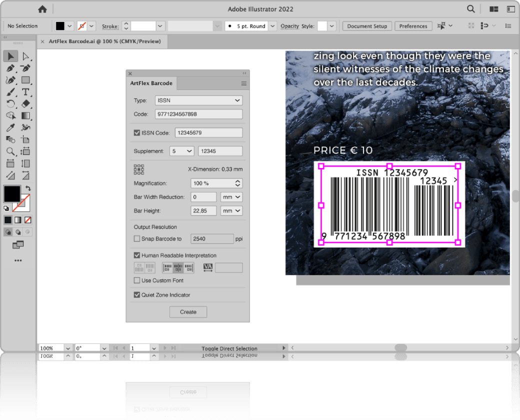Select the Type tool
The height and width of the screenshot is (420, 520).
click(x=26, y=92)
